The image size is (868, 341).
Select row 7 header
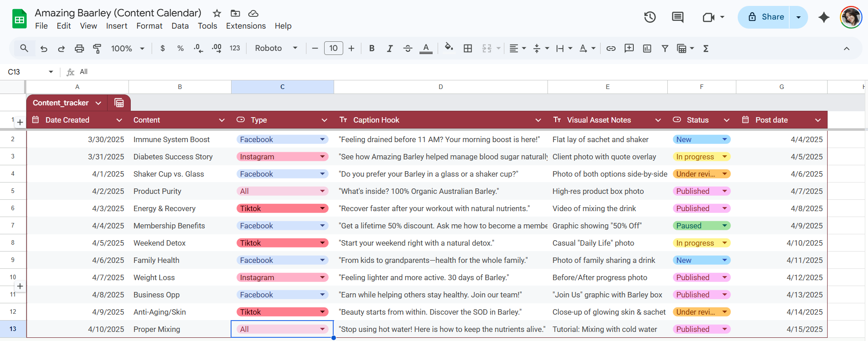point(13,226)
